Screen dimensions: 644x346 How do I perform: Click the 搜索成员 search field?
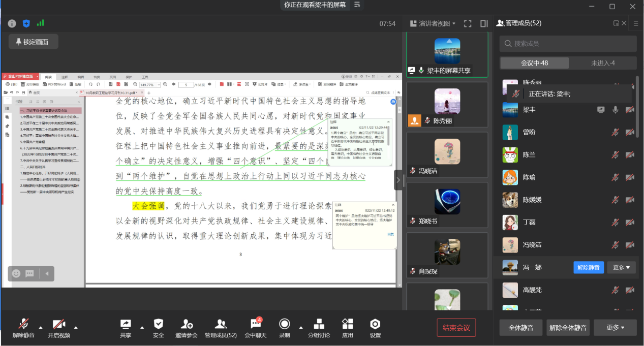tap(568, 44)
